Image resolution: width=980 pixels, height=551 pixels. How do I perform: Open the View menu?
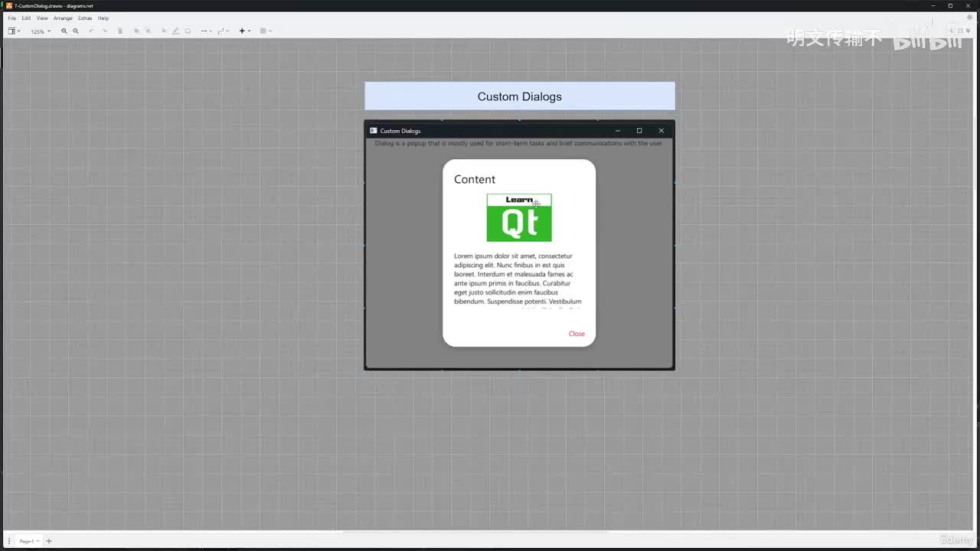[x=42, y=18]
